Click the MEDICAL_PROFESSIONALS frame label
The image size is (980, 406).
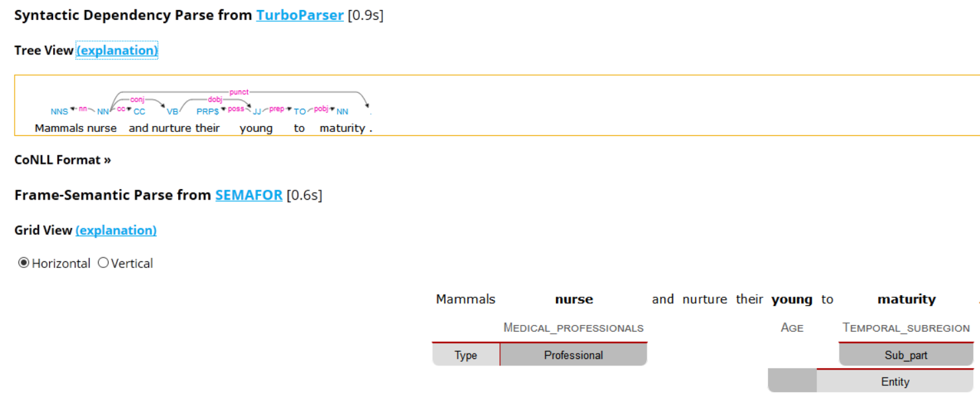click(573, 328)
